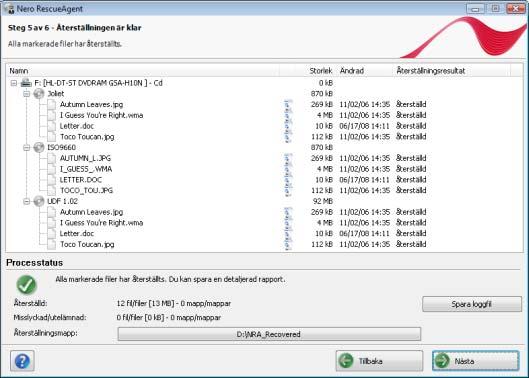Sort by the Ändrad column header
The width and height of the screenshot is (529, 378).
[365, 71]
